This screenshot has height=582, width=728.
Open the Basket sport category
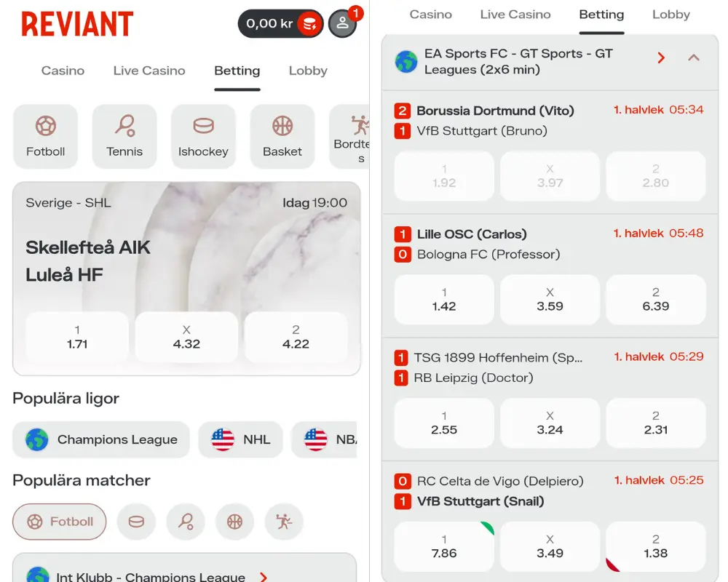click(282, 136)
